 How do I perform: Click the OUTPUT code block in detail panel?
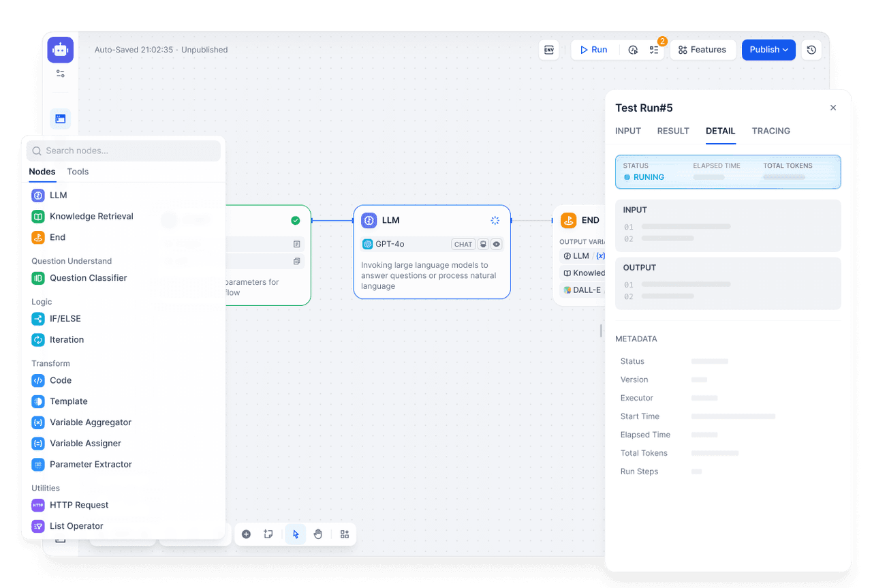(728, 283)
